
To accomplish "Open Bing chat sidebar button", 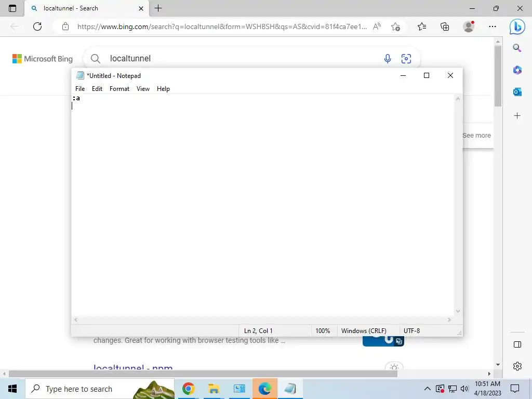I will coord(517,26).
